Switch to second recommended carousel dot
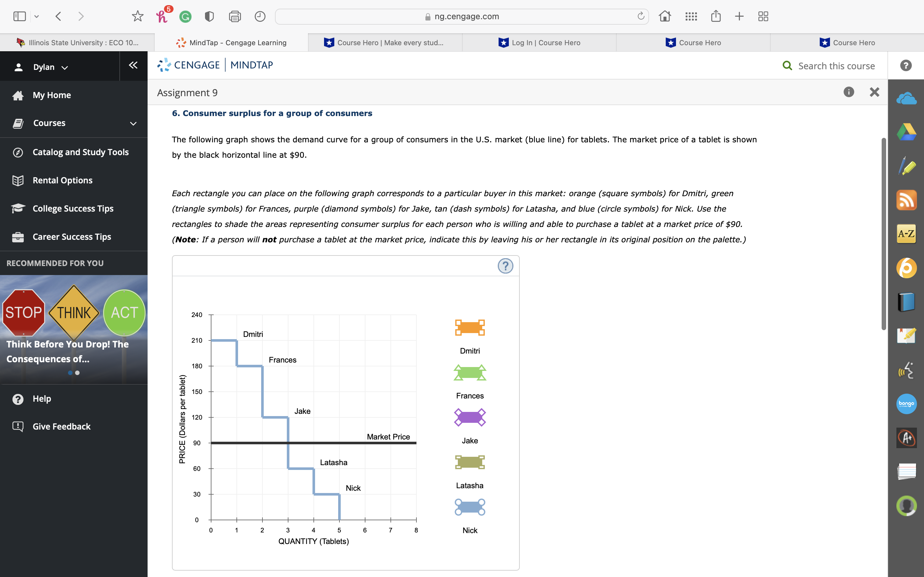Viewport: 924px width, 577px height. (x=78, y=373)
